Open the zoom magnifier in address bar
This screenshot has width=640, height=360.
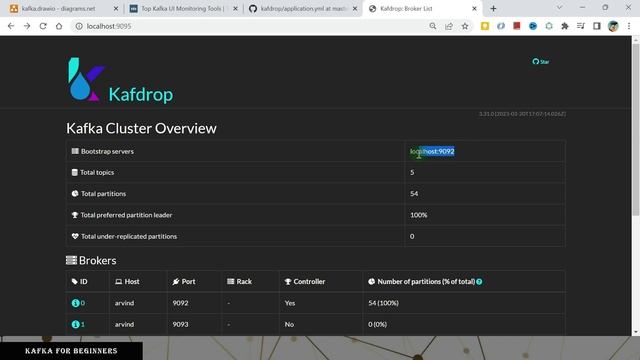433,26
